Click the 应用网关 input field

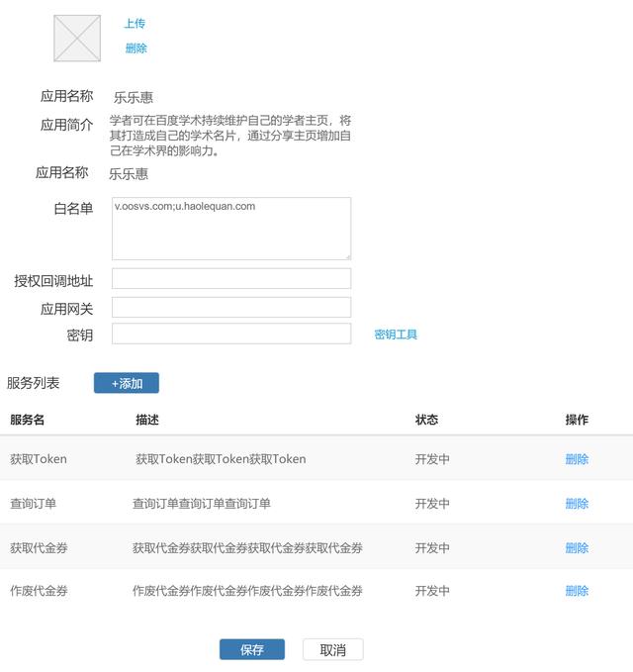pos(231,307)
